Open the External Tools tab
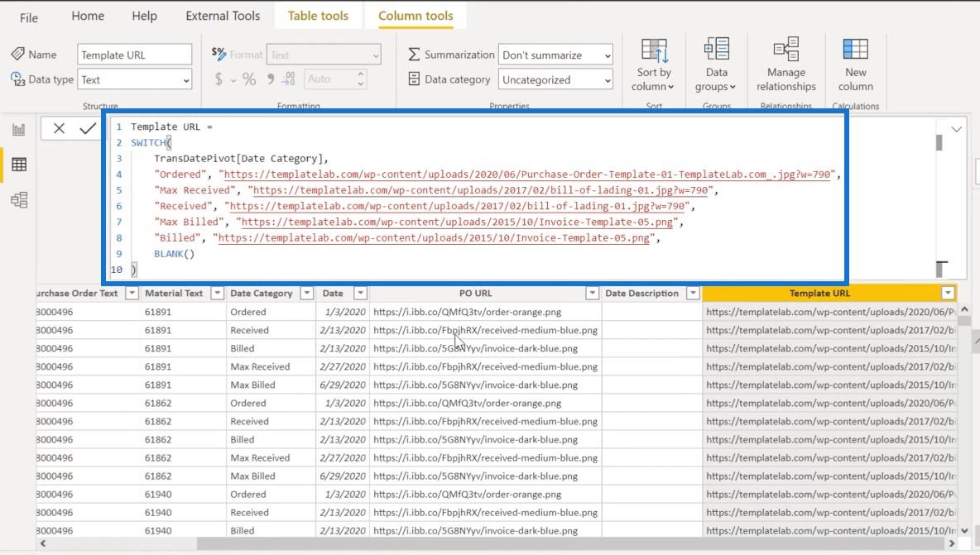Screen dimensions: 980x555 [x=223, y=17]
